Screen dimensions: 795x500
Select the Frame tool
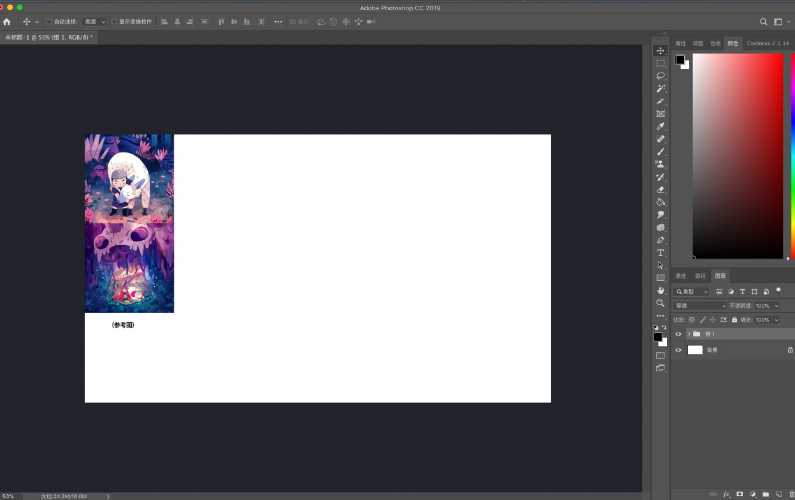[x=660, y=114]
